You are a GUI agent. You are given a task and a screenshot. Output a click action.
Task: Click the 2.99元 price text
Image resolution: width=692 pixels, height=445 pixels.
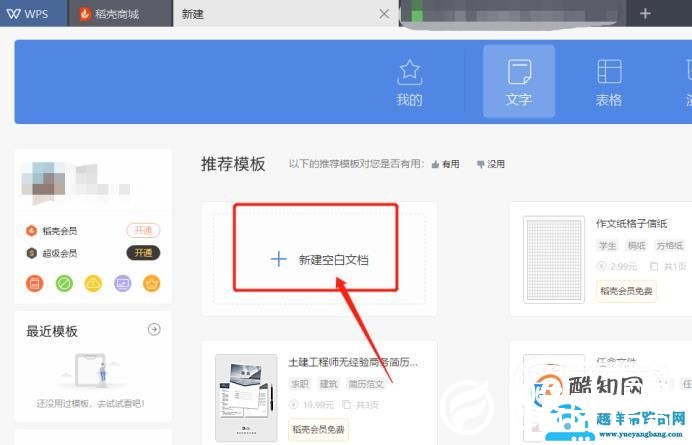click(624, 266)
